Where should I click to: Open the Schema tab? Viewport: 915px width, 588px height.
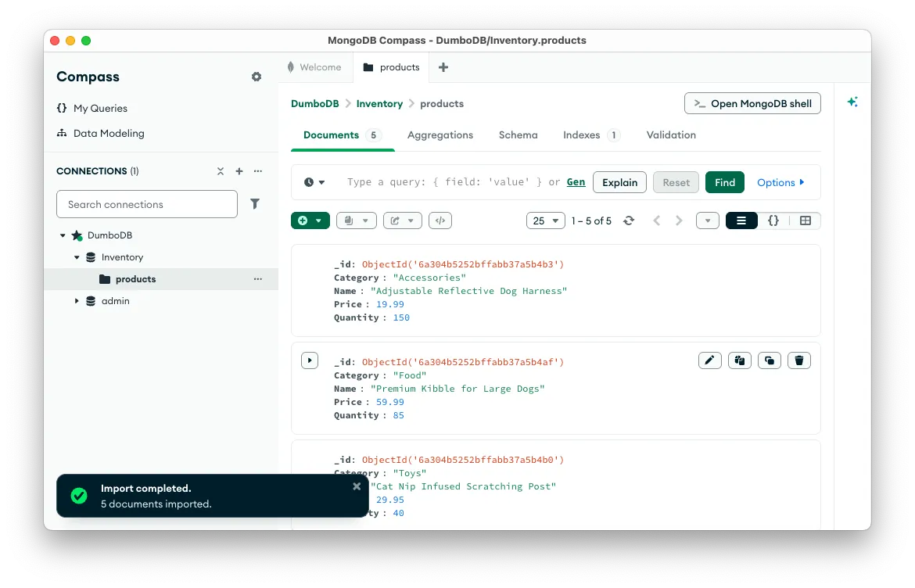click(518, 135)
